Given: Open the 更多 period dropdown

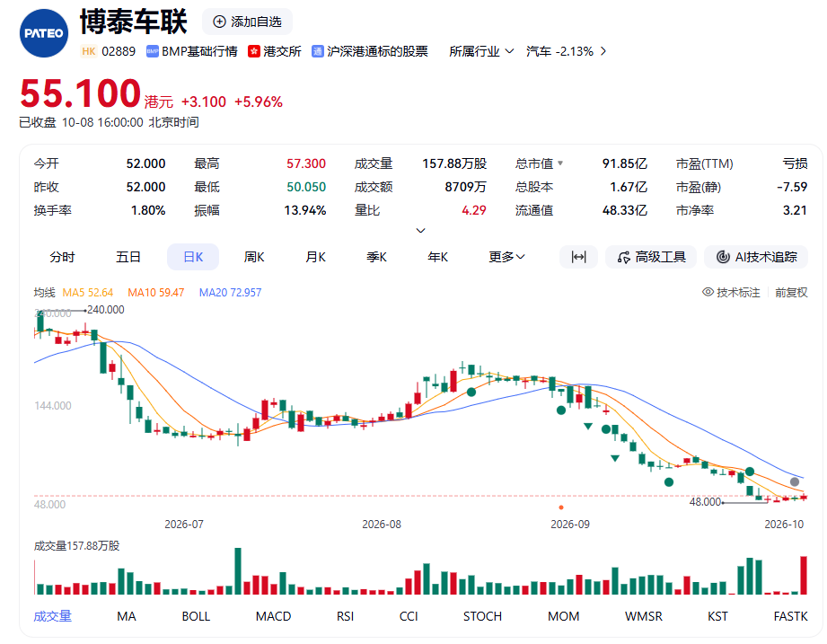Looking at the screenshot, I should point(506,257).
